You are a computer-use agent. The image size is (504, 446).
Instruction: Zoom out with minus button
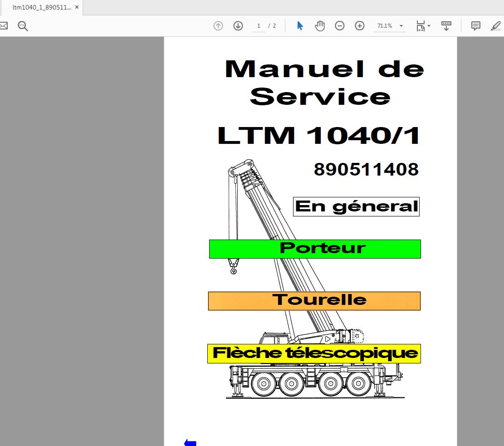[340, 26]
